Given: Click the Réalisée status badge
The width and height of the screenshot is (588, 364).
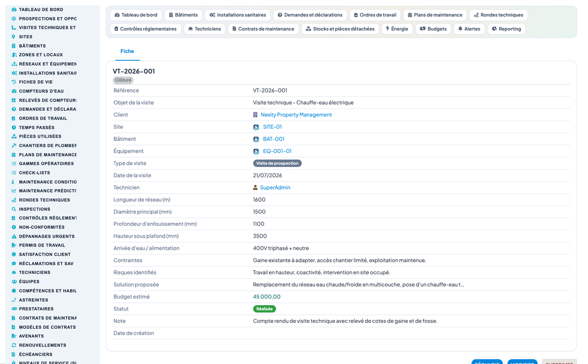Looking at the screenshot, I should [x=265, y=309].
